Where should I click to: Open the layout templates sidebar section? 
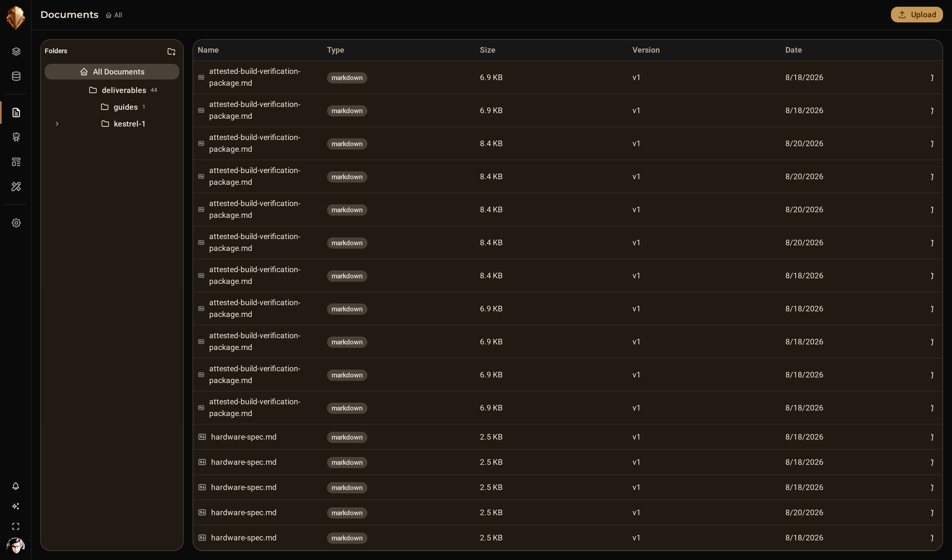coord(16,162)
